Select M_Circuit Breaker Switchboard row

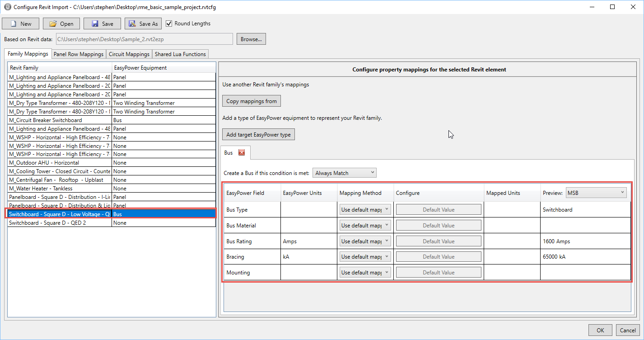click(x=59, y=120)
